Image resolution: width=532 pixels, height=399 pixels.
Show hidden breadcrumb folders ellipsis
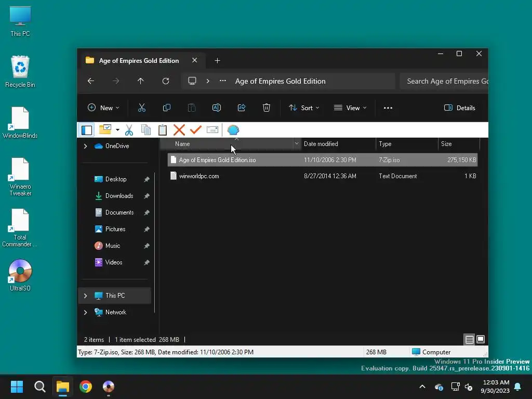tap(222, 81)
